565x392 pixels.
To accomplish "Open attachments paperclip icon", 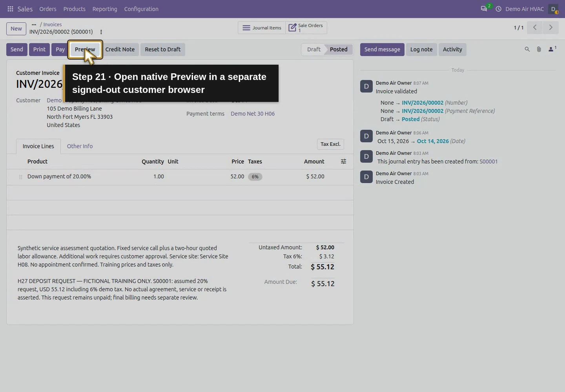I will coord(539,49).
